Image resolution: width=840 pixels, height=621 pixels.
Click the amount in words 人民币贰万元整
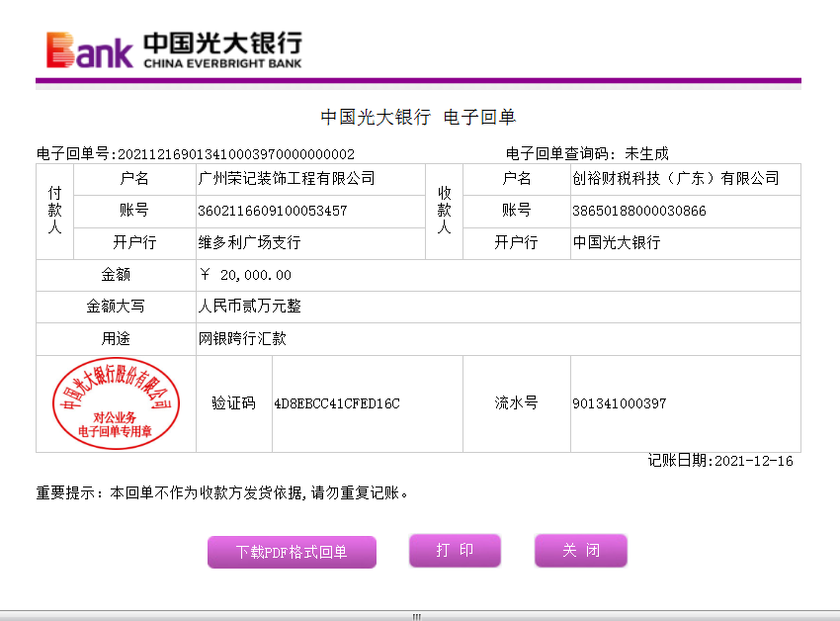[249, 307]
